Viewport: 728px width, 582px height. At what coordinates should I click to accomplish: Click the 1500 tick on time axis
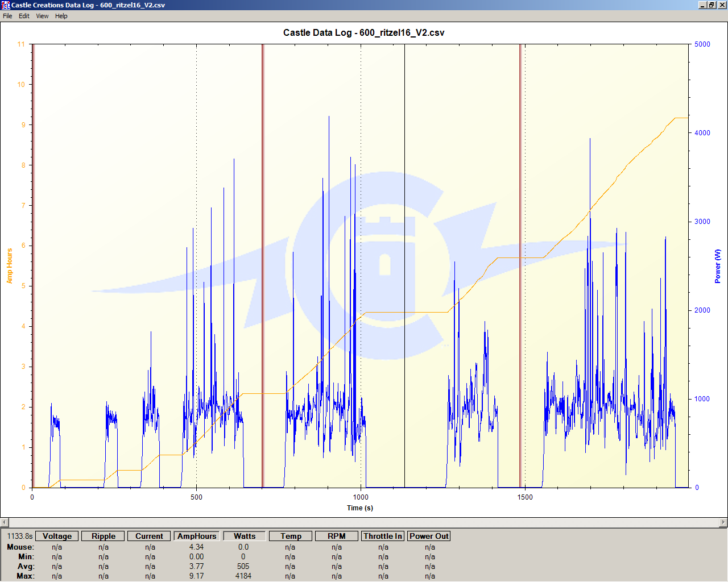[x=525, y=497]
